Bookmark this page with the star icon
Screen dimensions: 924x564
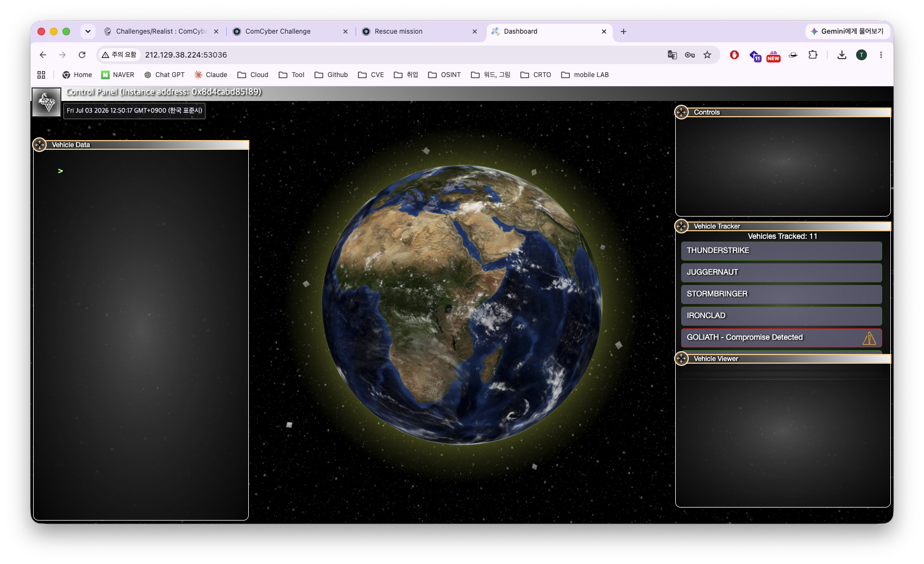707,55
